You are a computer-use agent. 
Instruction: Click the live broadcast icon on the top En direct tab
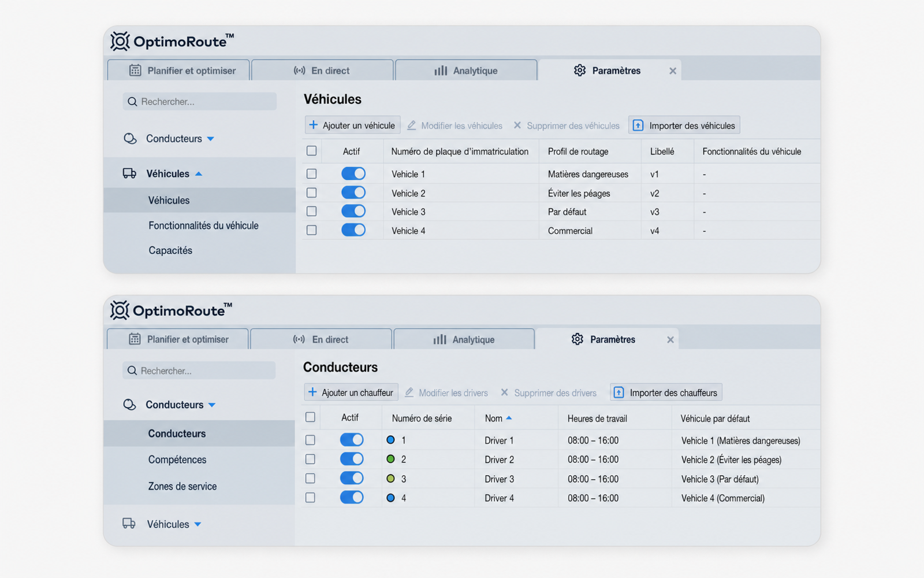point(299,71)
